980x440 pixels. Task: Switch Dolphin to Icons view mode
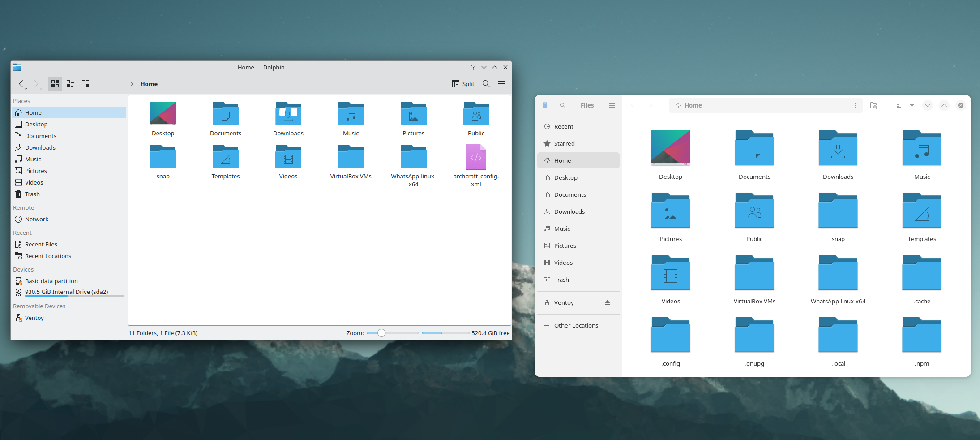(55, 84)
